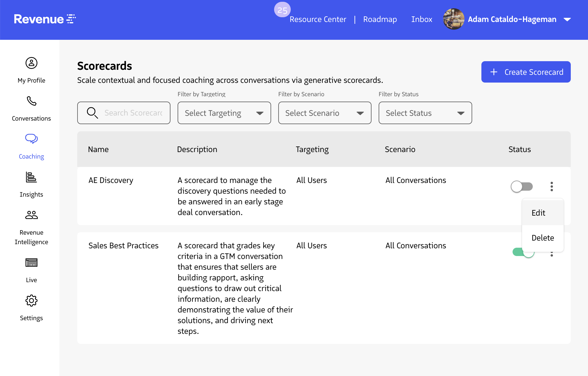Select Delete in the open menu
This screenshot has width=588, height=376.
click(x=543, y=238)
